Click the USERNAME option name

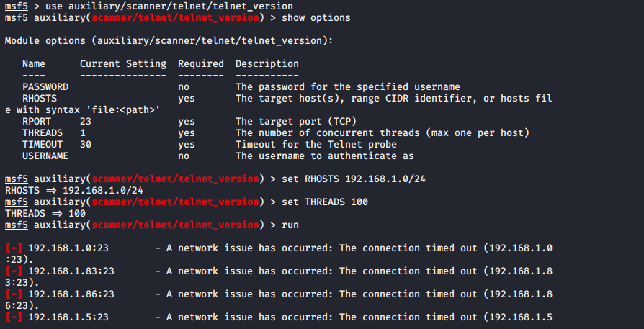click(x=45, y=156)
